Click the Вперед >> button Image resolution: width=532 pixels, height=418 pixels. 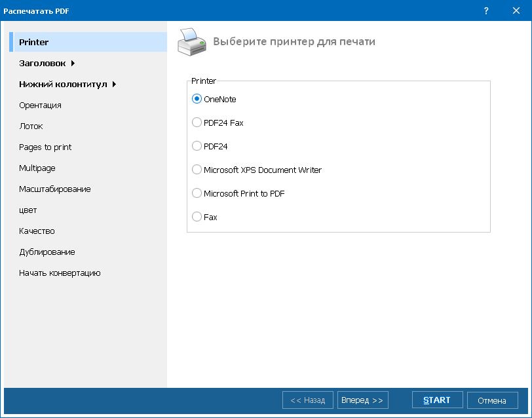[x=363, y=400]
